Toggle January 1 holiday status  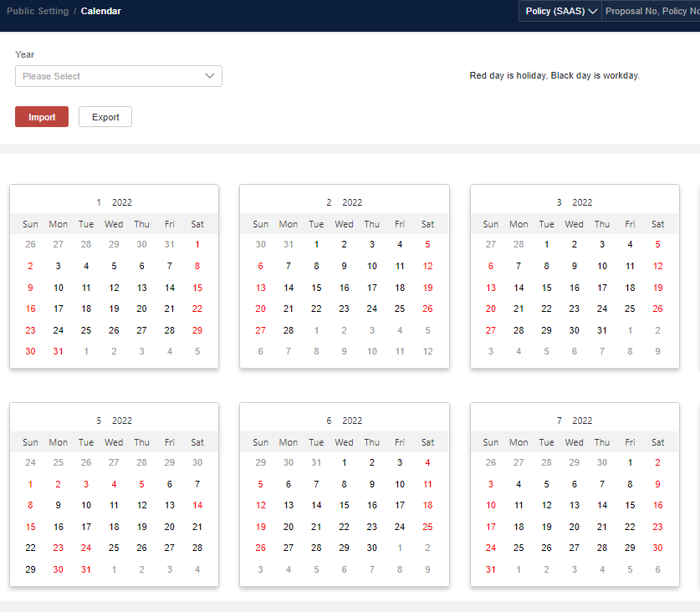[197, 244]
